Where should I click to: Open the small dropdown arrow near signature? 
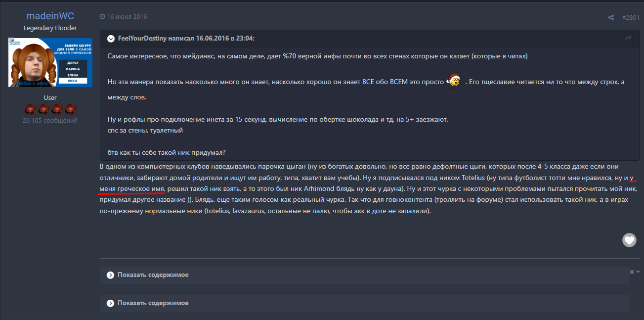tap(638, 272)
